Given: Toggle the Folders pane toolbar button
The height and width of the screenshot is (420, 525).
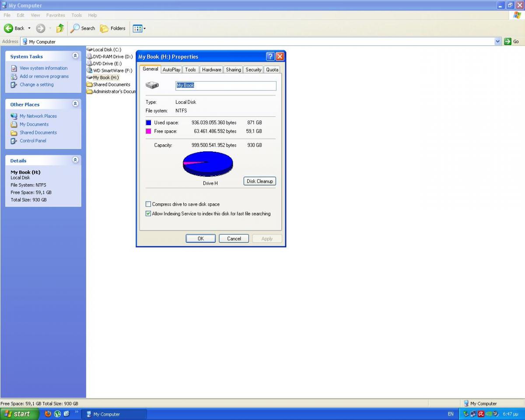Looking at the screenshot, I should point(113,28).
